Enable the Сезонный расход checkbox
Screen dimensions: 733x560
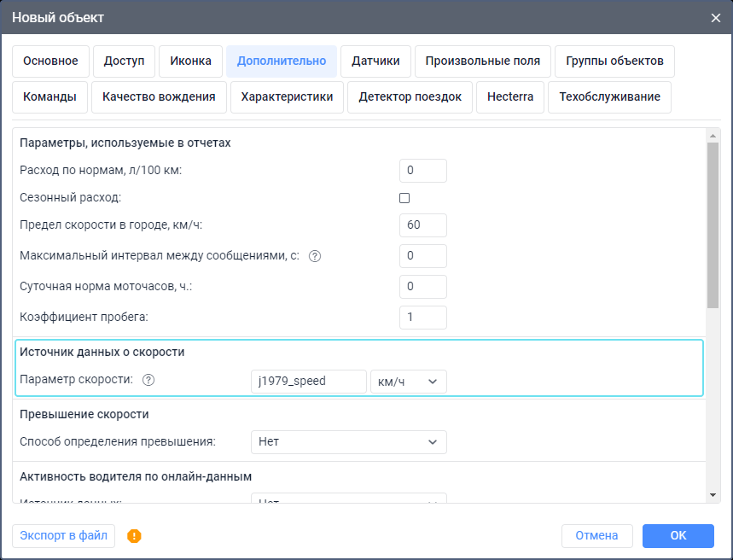click(404, 198)
